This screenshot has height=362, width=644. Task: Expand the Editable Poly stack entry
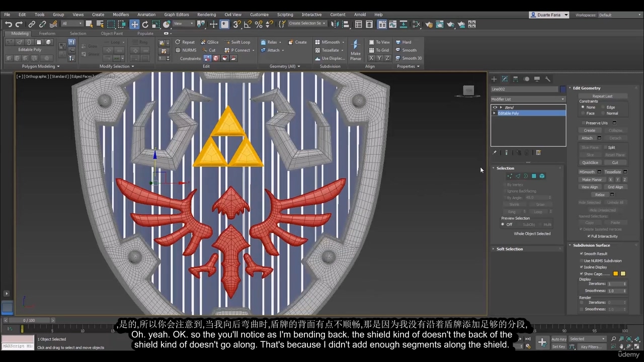coord(495,113)
